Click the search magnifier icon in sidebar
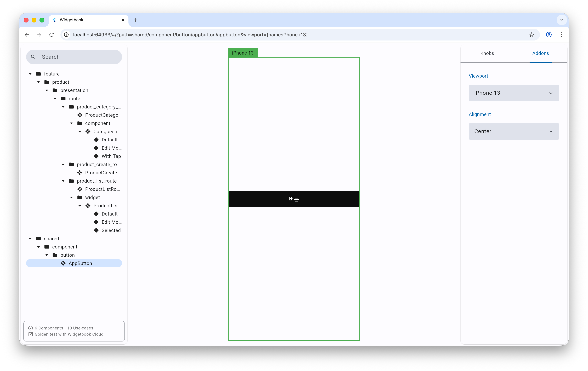The width and height of the screenshot is (588, 371). pos(33,57)
